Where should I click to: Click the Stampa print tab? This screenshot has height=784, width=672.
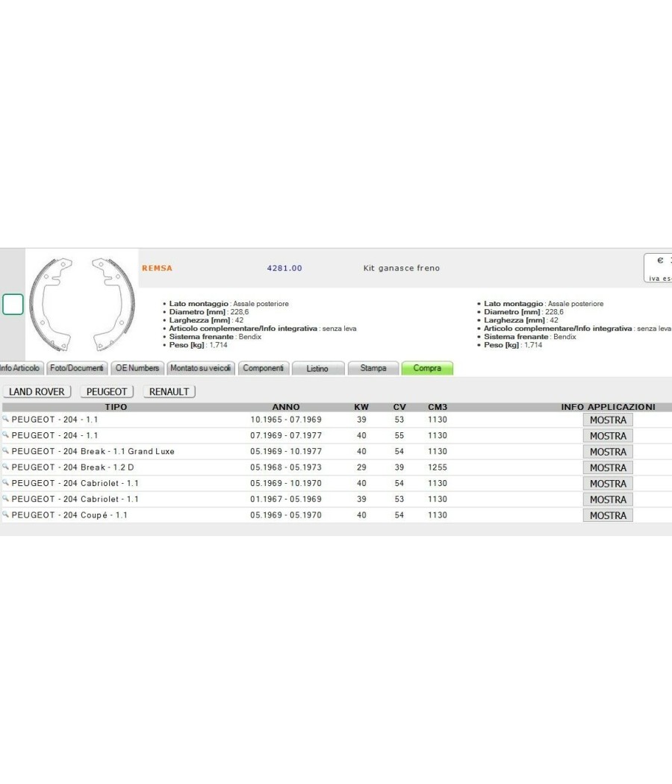(373, 368)
